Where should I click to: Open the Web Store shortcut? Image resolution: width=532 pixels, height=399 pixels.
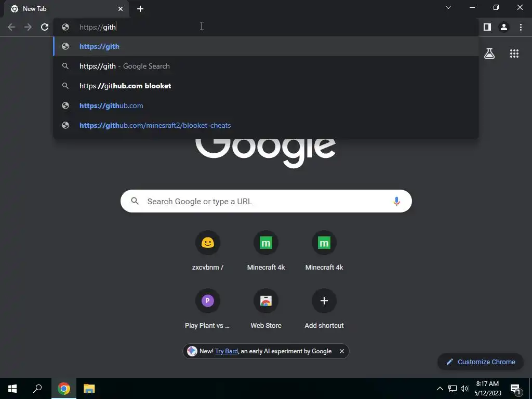(x=266, y=310)
